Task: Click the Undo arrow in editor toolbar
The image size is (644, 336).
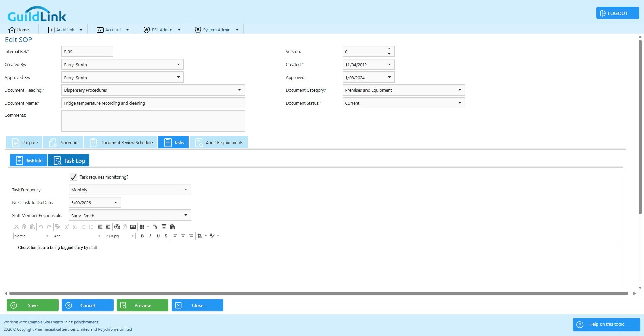Action: point(41,227)
